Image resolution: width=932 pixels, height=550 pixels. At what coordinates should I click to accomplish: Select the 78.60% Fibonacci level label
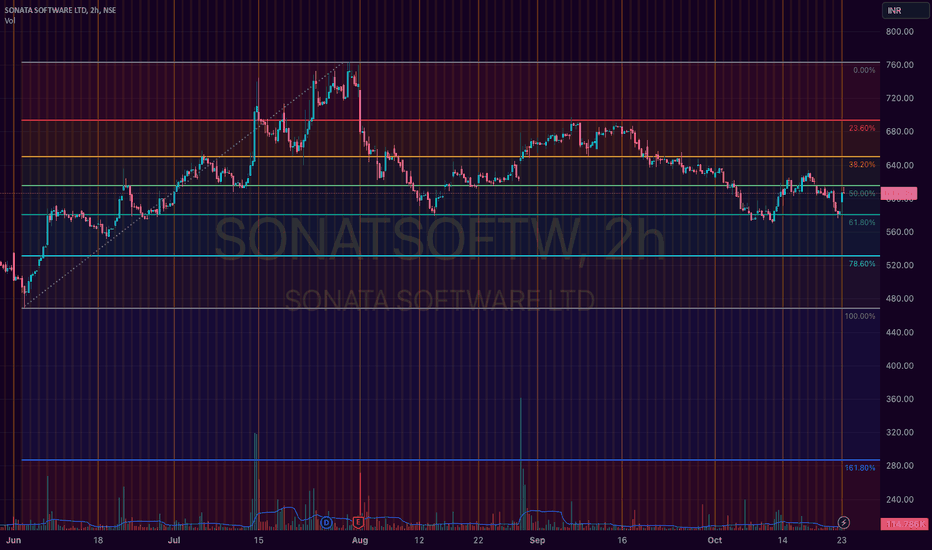[x=862, y=264]
